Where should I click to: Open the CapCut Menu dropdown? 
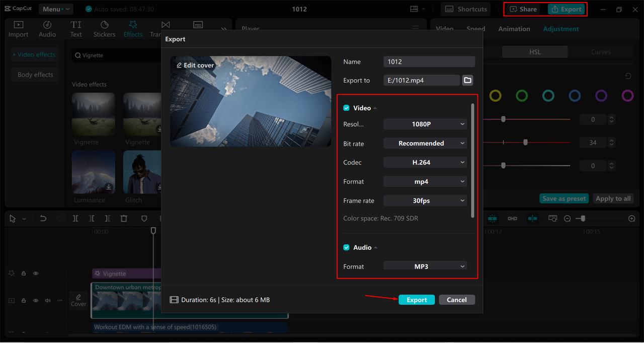55,9
